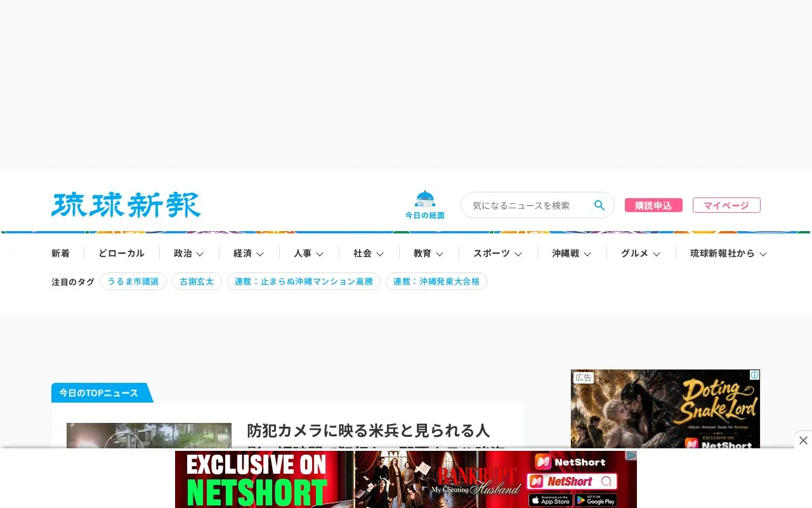Open the 今日の紙面 newspaper icon
Image resolution: width=812 pixels, height=508 pixels.
424,205
